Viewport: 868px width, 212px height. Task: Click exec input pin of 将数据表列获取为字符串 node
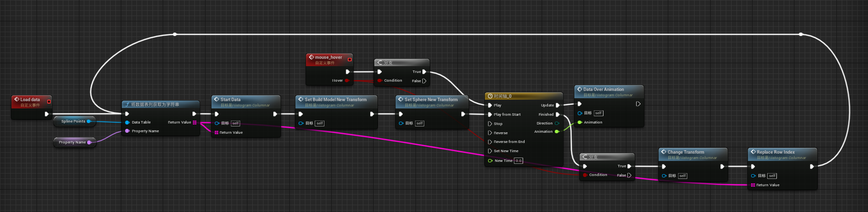[127, 114]
